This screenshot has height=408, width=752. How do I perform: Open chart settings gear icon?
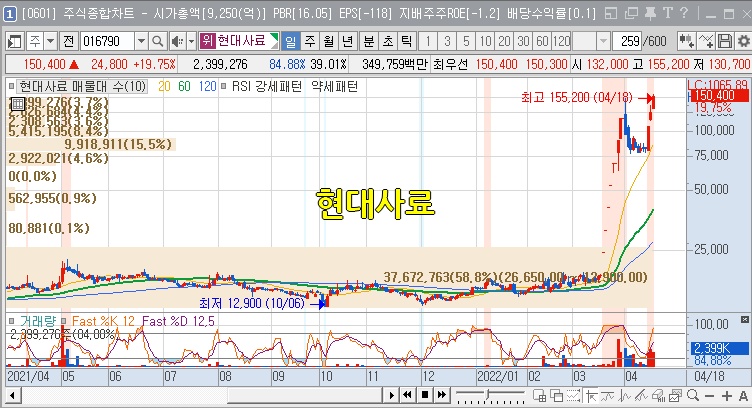tap(743, 41)
